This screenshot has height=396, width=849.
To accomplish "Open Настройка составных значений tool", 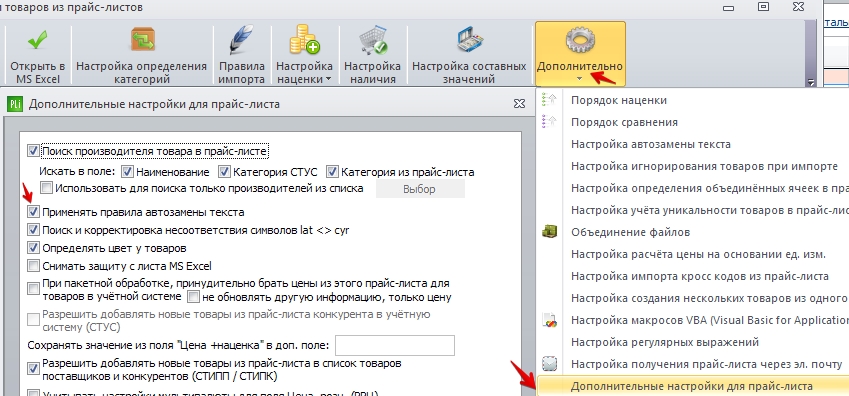I will point(469,56).
